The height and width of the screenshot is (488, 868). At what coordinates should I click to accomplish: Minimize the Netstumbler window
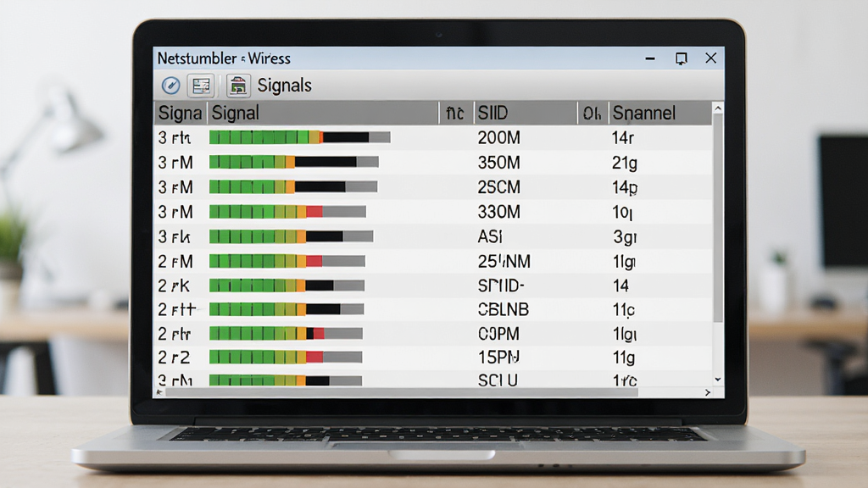(x=650, y=58)
